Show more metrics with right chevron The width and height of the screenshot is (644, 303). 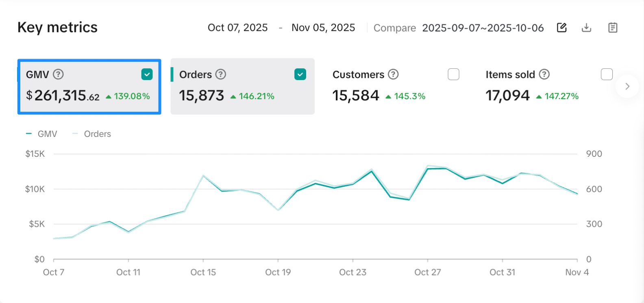(x=627, y=86)
